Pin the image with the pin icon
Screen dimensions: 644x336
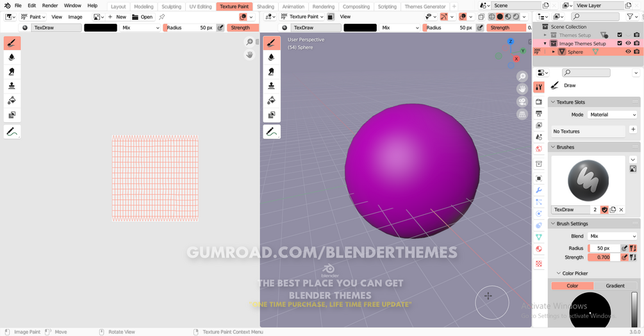[x=162, y=17]
